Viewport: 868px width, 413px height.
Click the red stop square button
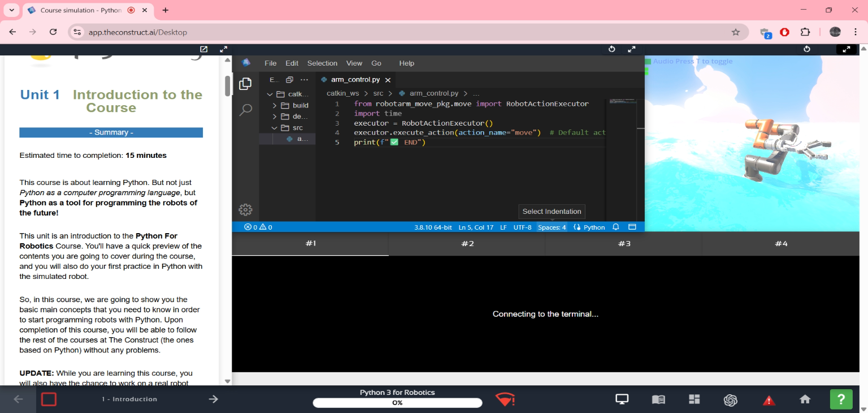(x=49, y=399)
